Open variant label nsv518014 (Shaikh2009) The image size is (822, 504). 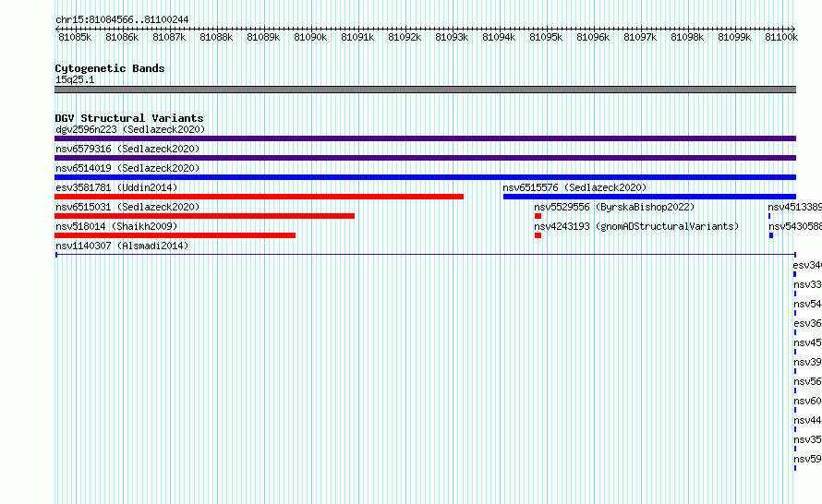117,226
